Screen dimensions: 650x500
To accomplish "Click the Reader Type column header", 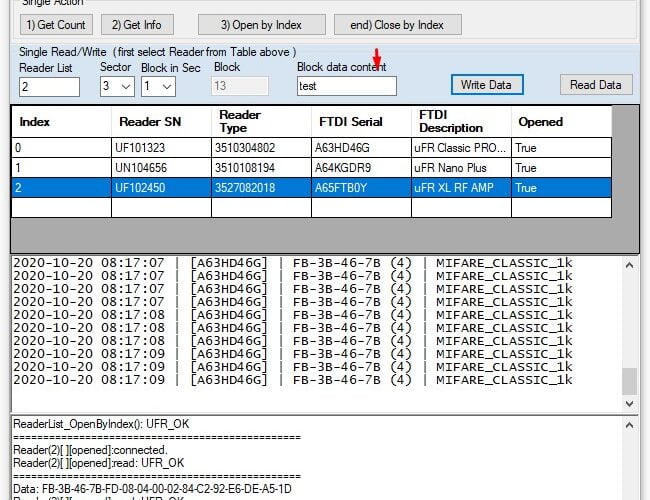I will 261,121.
